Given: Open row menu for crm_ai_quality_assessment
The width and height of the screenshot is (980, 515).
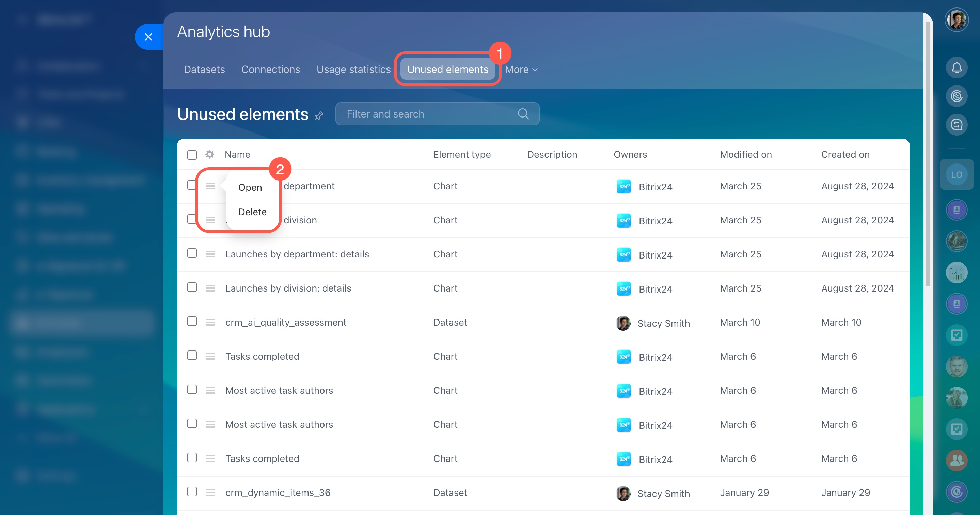Looking at the screenshot, I should click(x=210, y=323).
